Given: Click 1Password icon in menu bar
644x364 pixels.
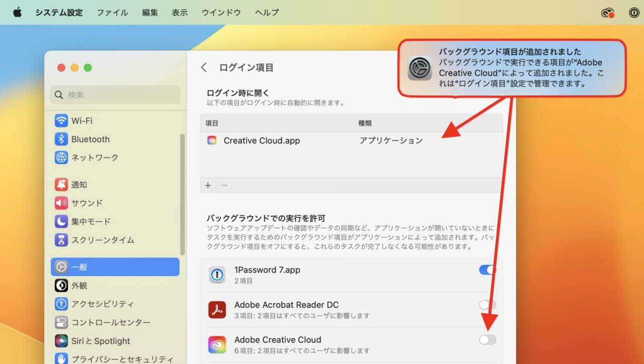Looking at the screenshot, I should [634, 13].
